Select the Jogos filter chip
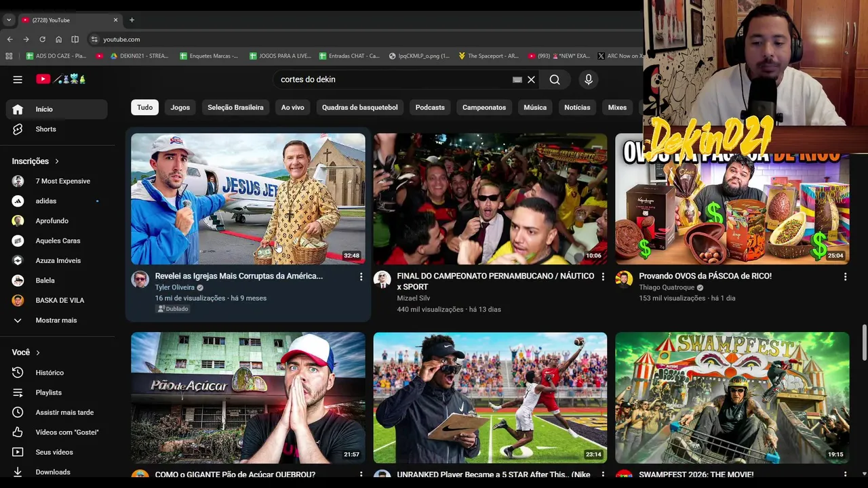The image size is (868, 488). [180, 107]
